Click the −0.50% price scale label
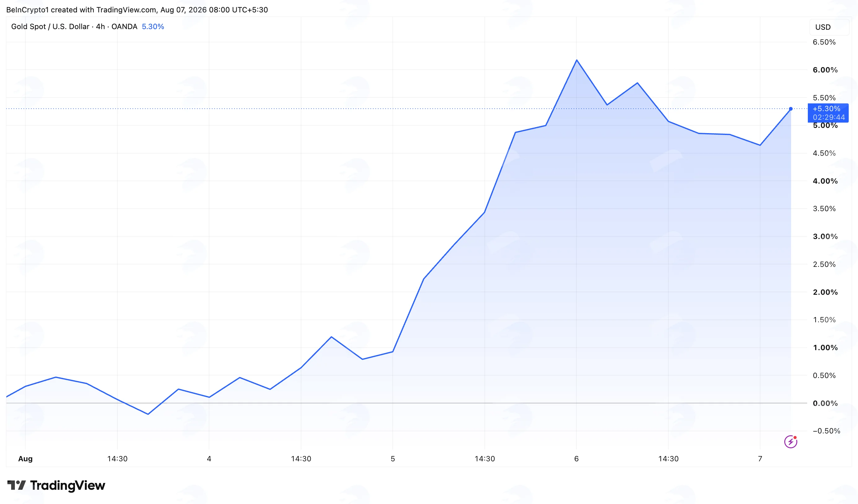 click(826, 431)
